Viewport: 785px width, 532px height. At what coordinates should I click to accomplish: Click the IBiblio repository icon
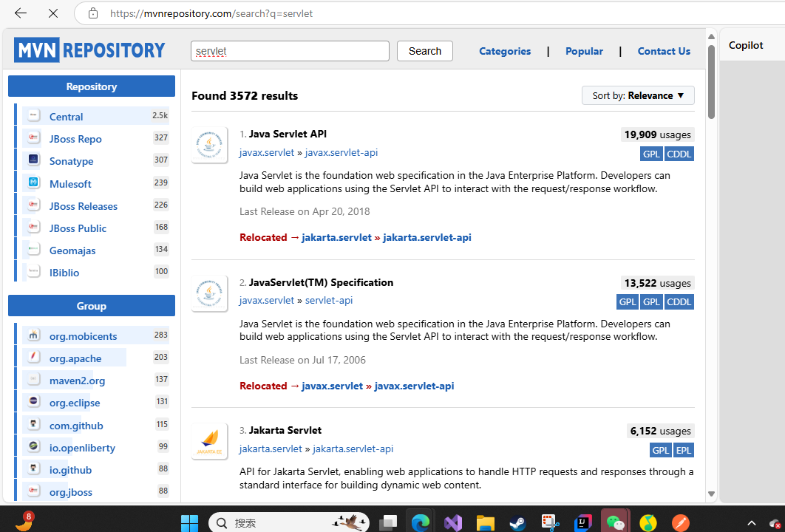(33, 271)
